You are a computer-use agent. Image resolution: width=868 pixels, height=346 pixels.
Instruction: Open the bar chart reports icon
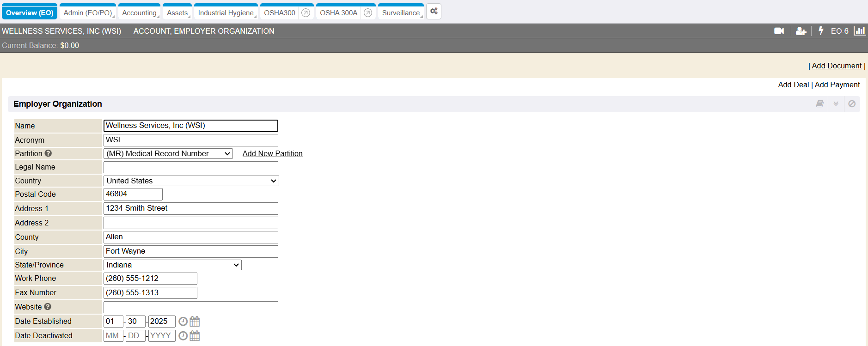(859, 31)
